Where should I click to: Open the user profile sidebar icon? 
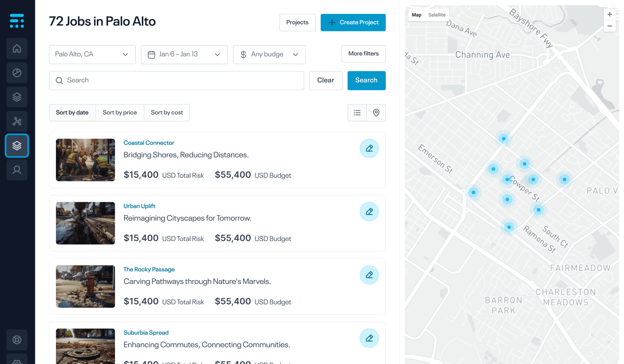pos(17,170)
